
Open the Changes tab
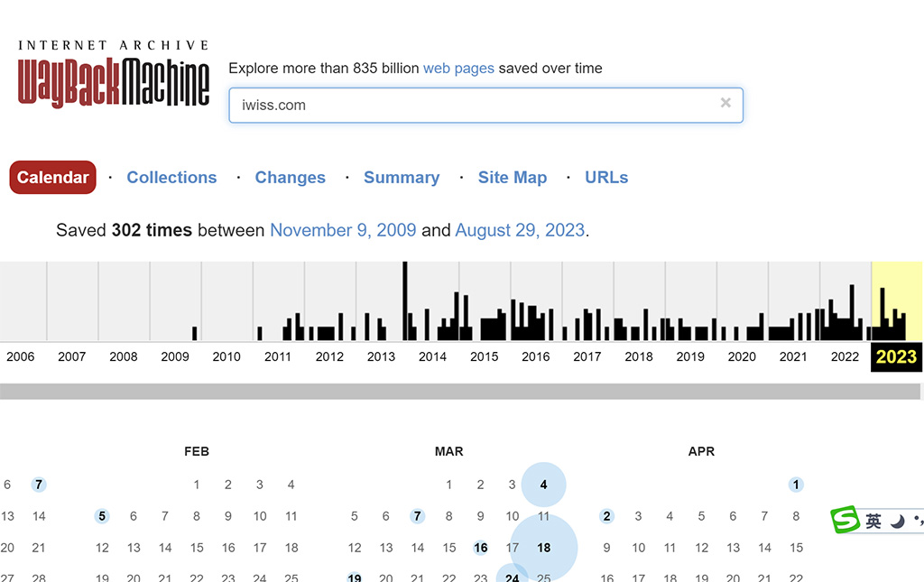(x=290, y=178)
